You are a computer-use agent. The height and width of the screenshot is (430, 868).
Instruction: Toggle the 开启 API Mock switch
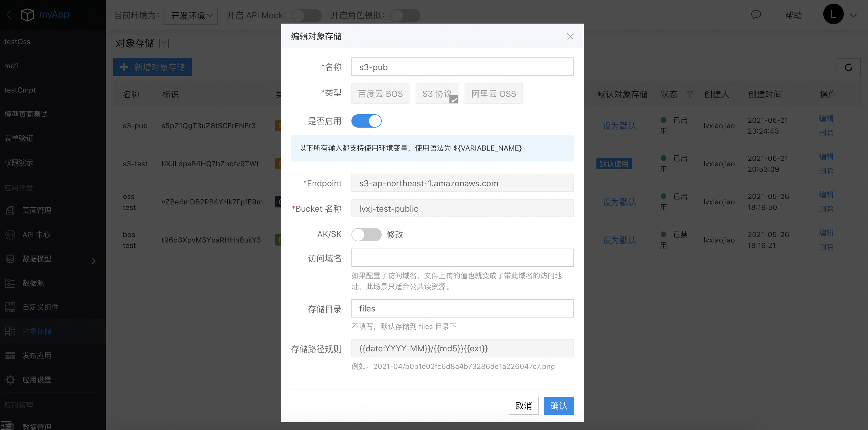click(x=306, y=15)
